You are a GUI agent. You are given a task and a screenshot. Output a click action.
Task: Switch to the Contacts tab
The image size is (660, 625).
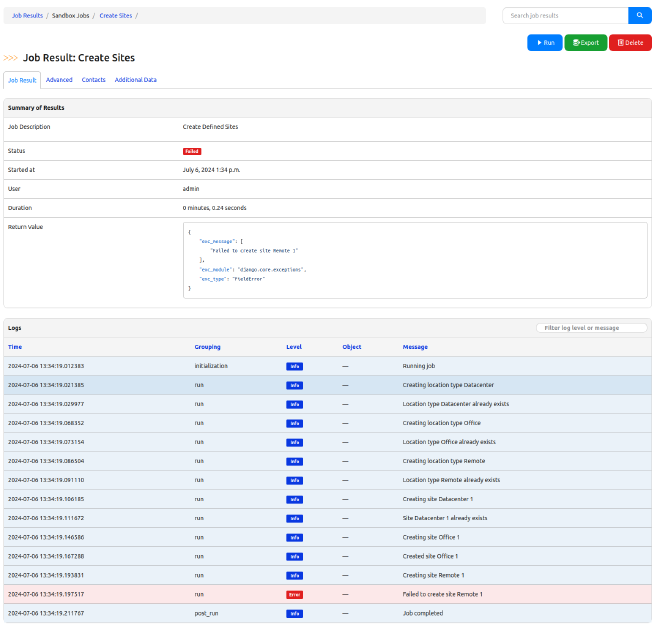93,80
